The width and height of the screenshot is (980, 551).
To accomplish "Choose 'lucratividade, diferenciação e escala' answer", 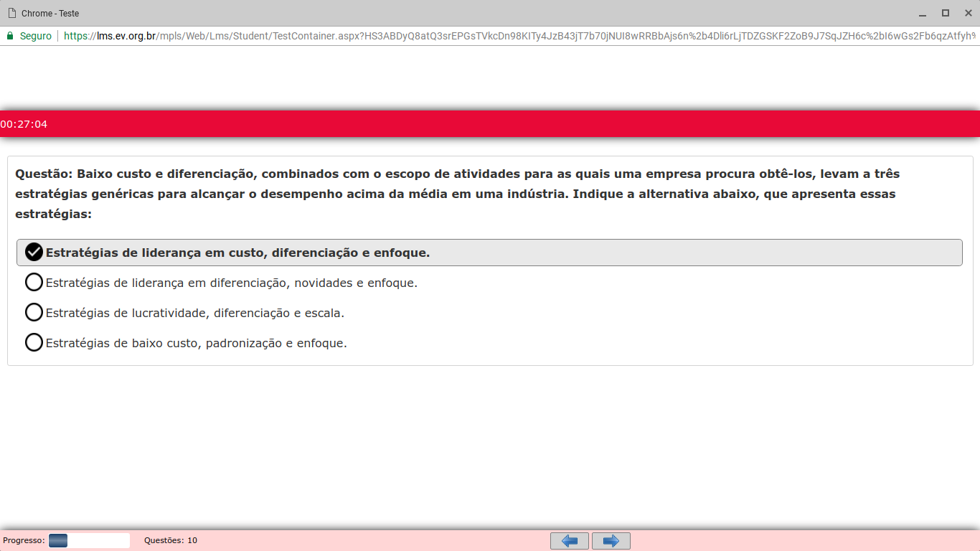I will point(184,313).
